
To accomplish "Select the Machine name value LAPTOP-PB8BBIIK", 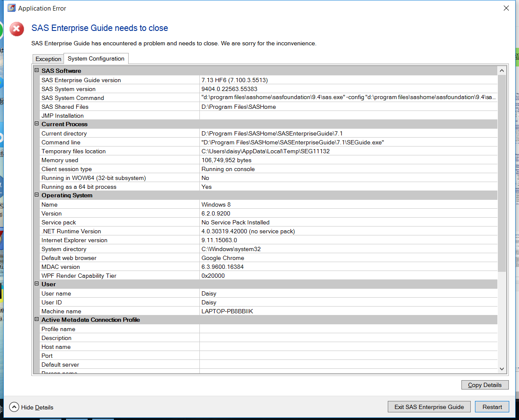I will tap(227, 311).
